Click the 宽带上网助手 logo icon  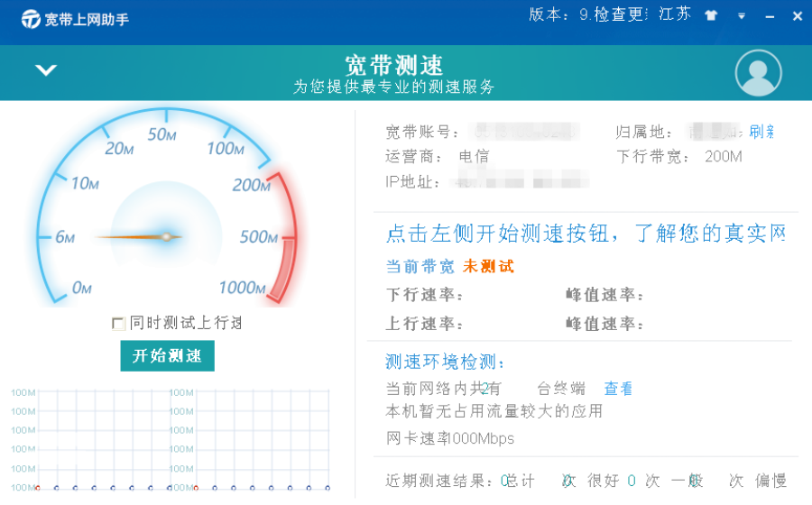coord(31,19)
